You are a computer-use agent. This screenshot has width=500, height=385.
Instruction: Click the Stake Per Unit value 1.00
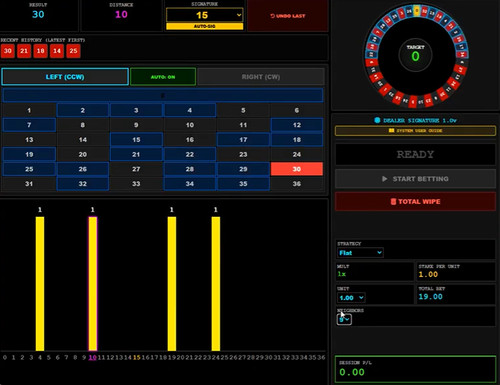(x=428, y=274)
